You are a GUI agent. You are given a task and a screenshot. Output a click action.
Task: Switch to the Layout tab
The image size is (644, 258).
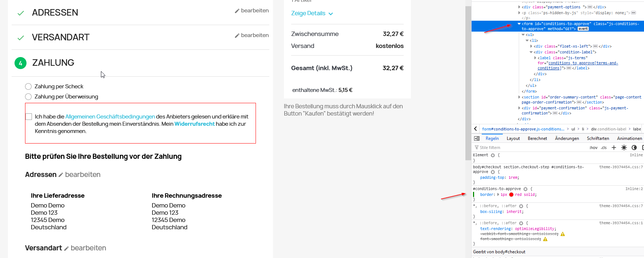coord(513,138)
